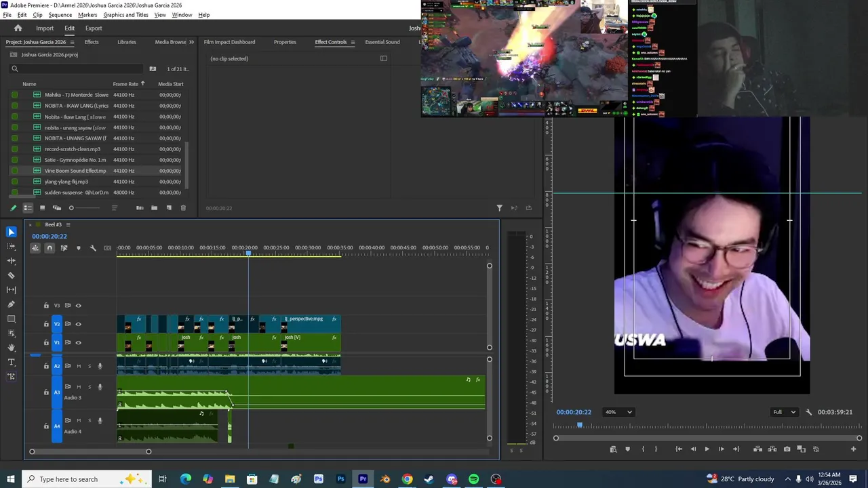The image size is (868, 488).
Task: Mute the A2 audio track
Action: pos(78,366)
